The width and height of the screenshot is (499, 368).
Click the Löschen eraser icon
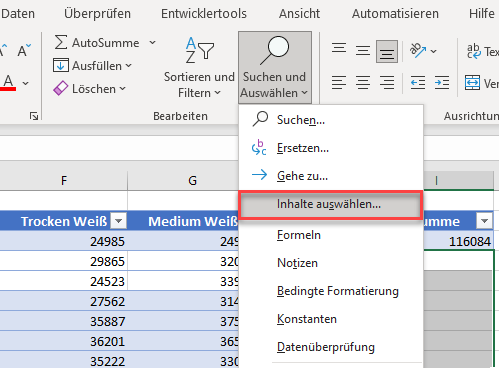61,88
